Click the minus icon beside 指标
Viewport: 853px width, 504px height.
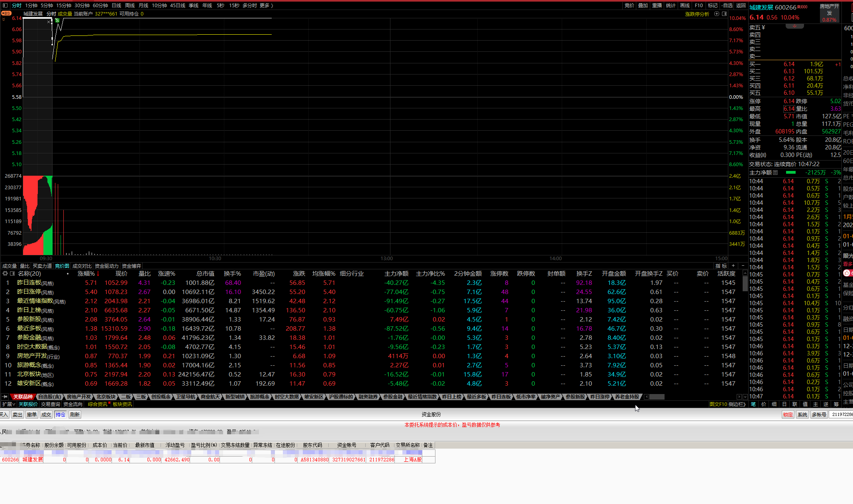[743, 266]
